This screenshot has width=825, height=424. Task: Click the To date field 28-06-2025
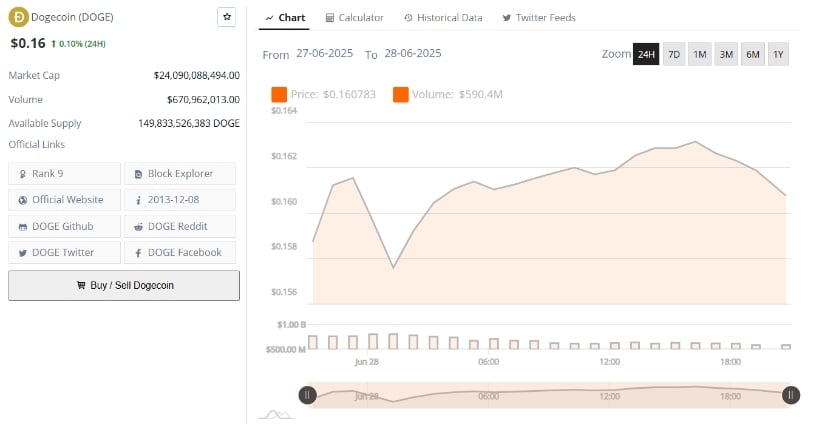tap(413, 54)
